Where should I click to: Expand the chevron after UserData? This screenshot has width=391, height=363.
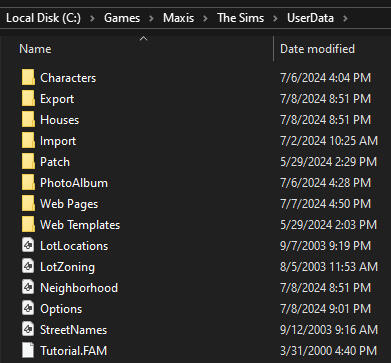(345, 18)
